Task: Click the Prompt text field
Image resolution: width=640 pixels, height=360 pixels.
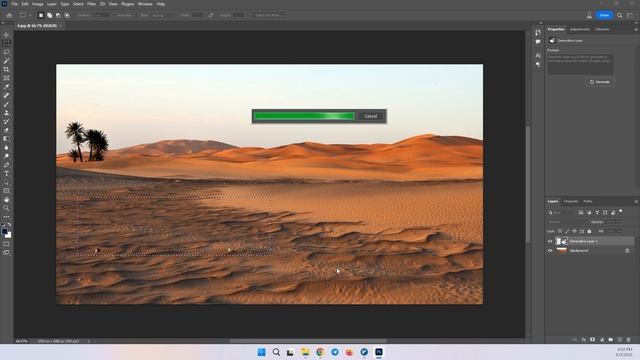Action: point(580,64)
